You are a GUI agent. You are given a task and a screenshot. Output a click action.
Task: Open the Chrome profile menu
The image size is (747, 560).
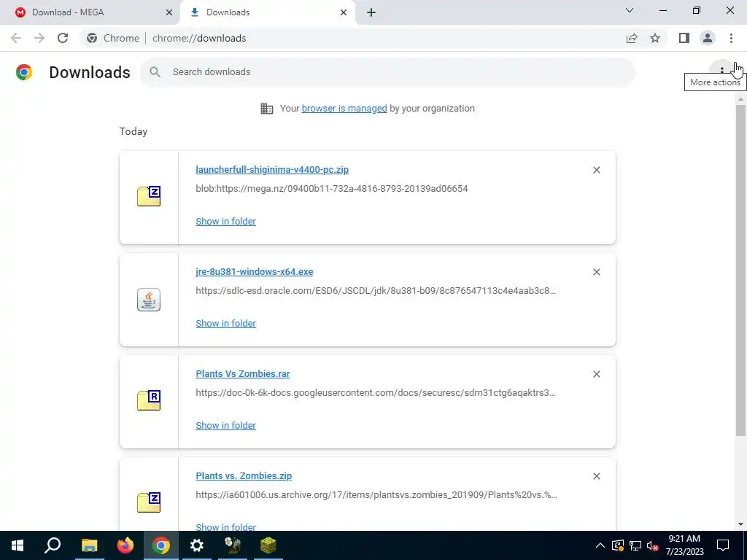pos(708,38)
